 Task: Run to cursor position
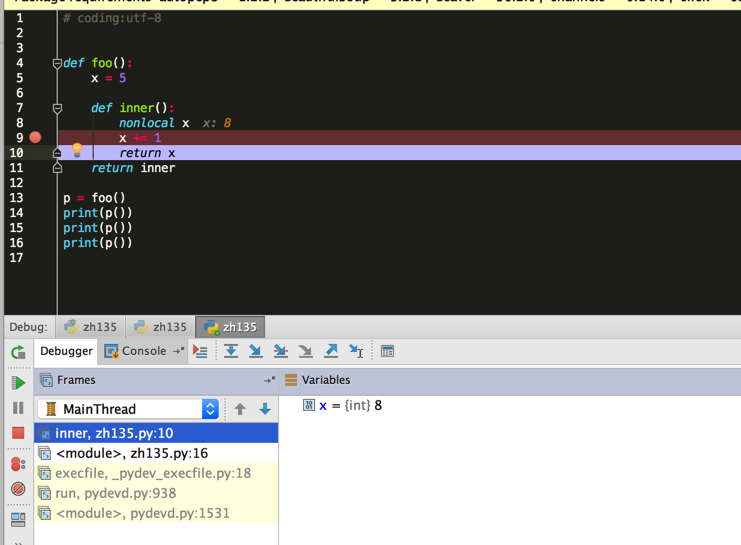356,351
